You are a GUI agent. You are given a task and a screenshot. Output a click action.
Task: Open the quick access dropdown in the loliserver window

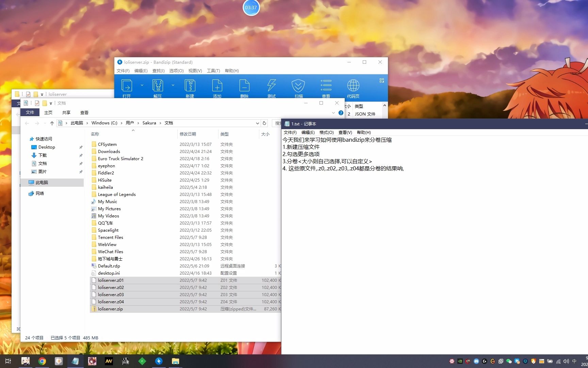click(42, 94)
